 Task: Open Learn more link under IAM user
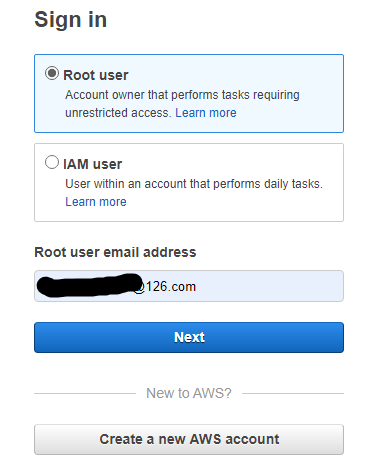point(96,202)
